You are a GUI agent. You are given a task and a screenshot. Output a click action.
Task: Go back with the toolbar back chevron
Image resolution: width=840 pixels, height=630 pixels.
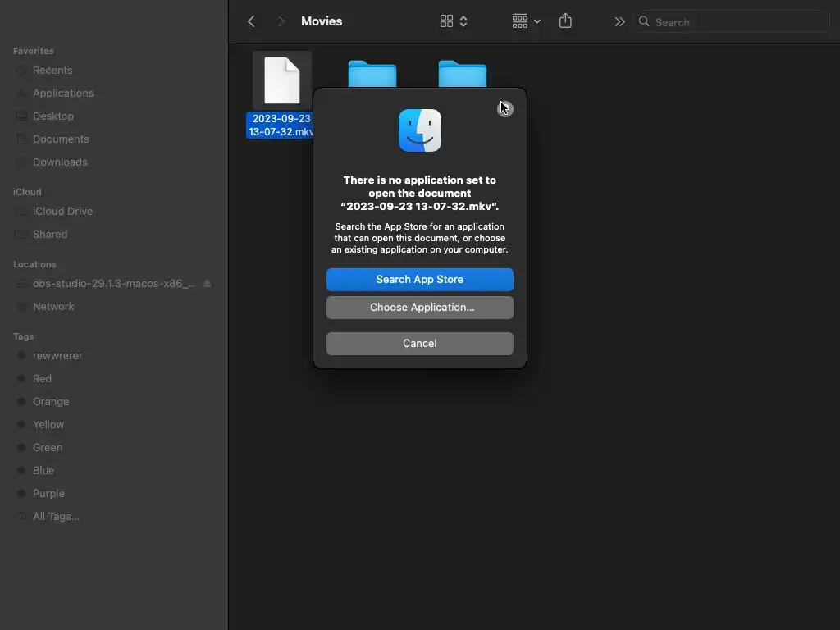[x=251, y=21]
